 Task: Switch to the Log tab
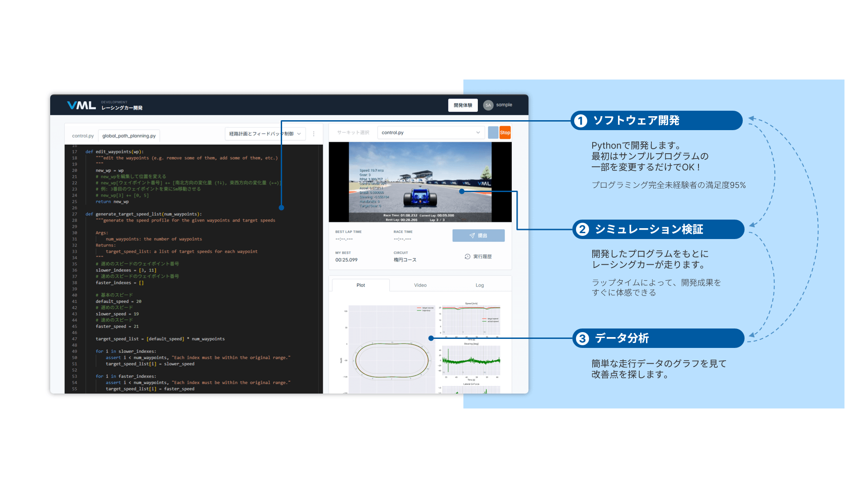tap(479, 285)
